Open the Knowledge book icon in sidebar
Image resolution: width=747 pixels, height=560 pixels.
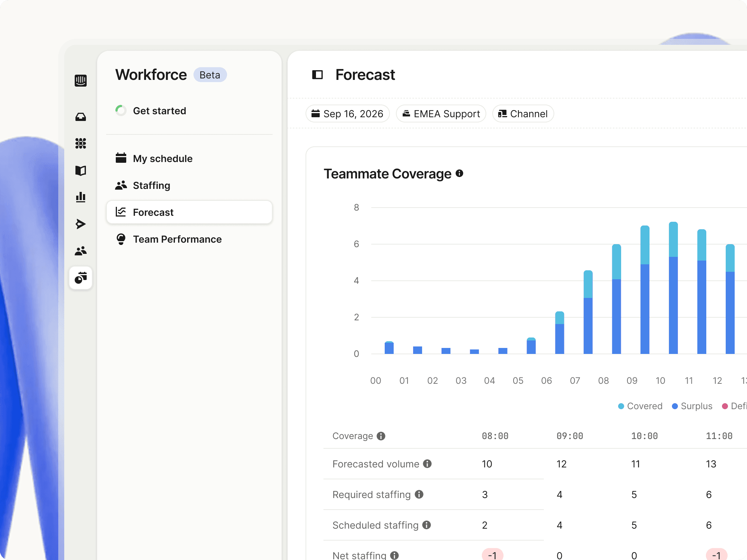81,171
